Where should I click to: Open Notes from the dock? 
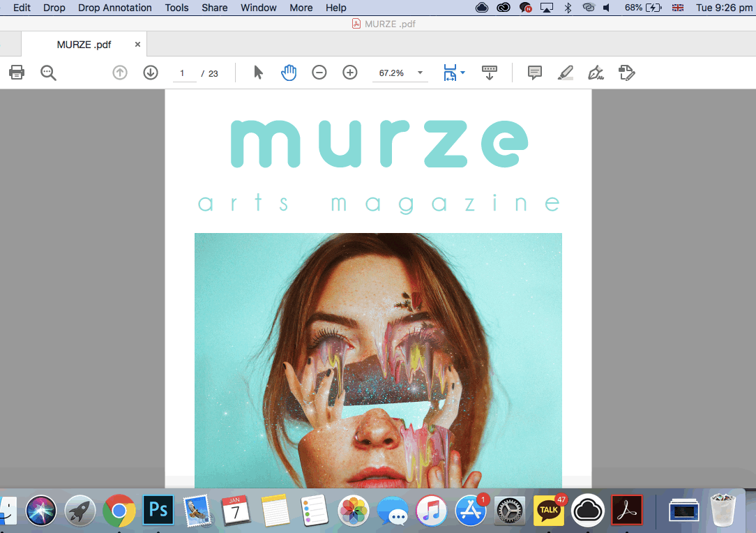click(275, 511)
